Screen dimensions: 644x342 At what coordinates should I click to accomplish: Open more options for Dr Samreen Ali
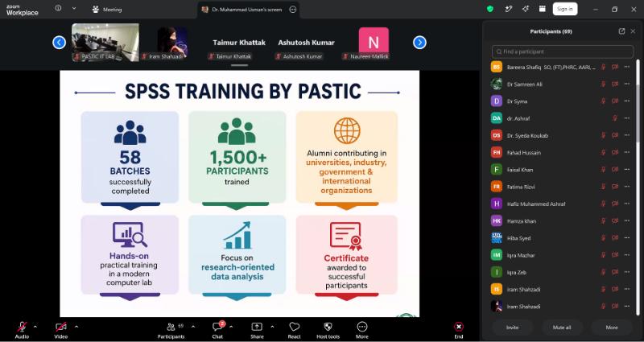pyautogui.click(x=627, y=84)
